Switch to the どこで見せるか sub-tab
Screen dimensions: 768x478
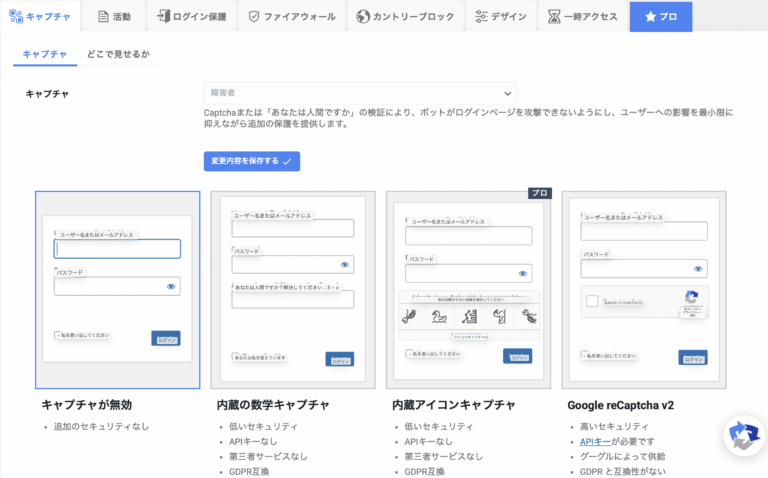pyautogui.click(x=118, y=54)
